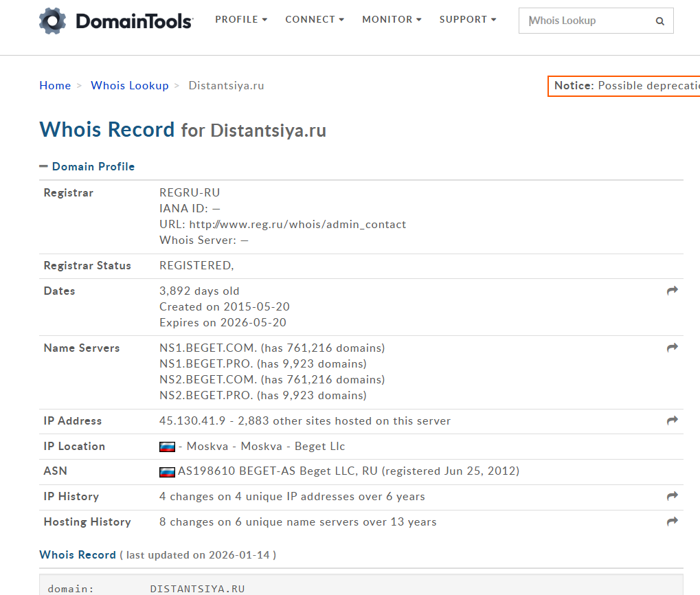The width and height of the screenshot is (700, 595).
Task: Click the share arrow in Dates row
Action: click(672, 291)
